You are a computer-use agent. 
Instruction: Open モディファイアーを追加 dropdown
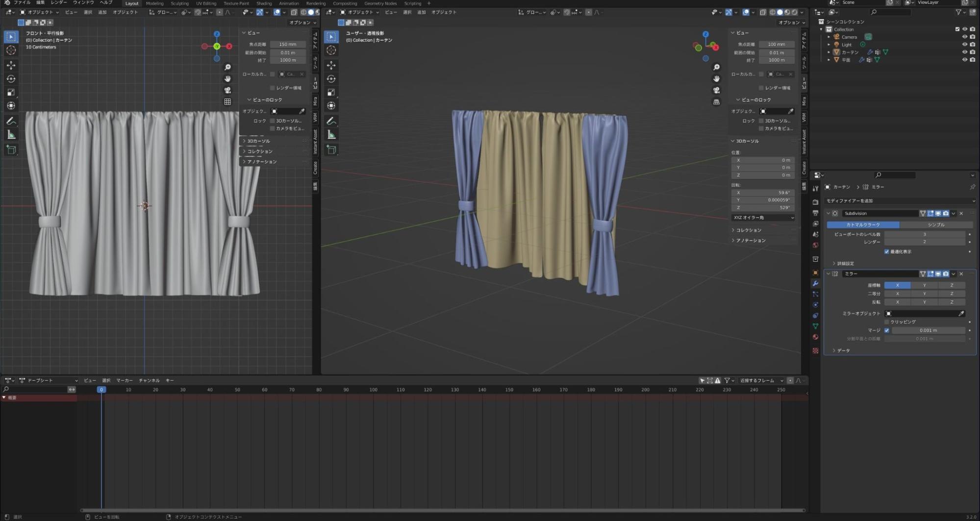click(900, 201)
